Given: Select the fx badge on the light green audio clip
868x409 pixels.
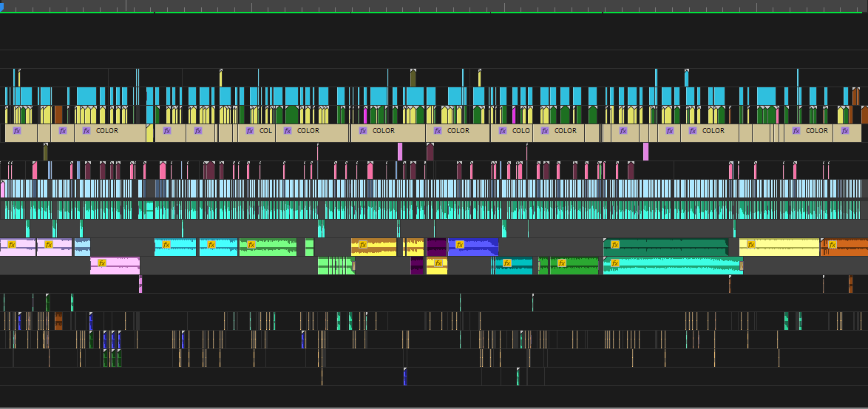Looking at the screenshot, I should [251, 245].
